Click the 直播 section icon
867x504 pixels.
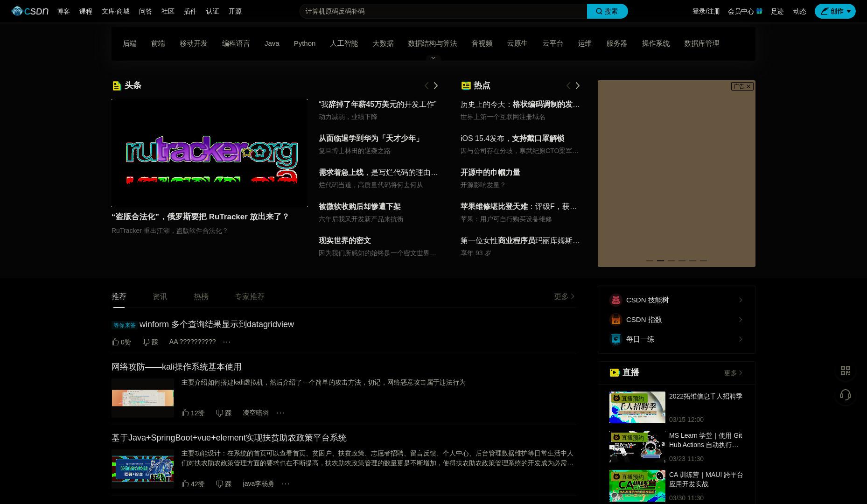tap(615, 372)
